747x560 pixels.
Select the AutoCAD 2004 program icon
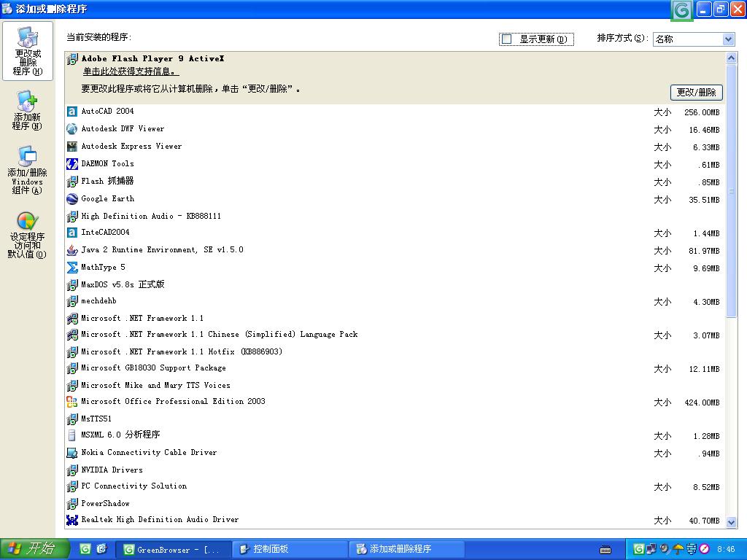72,112
